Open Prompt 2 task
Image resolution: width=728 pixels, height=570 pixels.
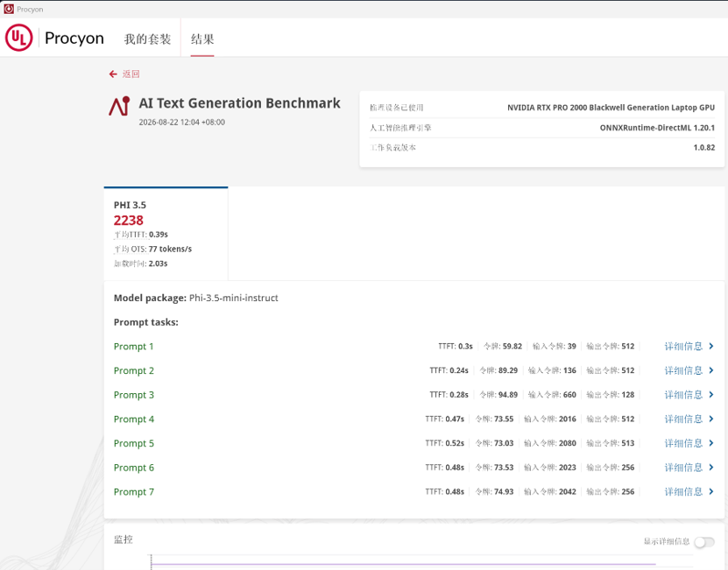tap(134, 370)
